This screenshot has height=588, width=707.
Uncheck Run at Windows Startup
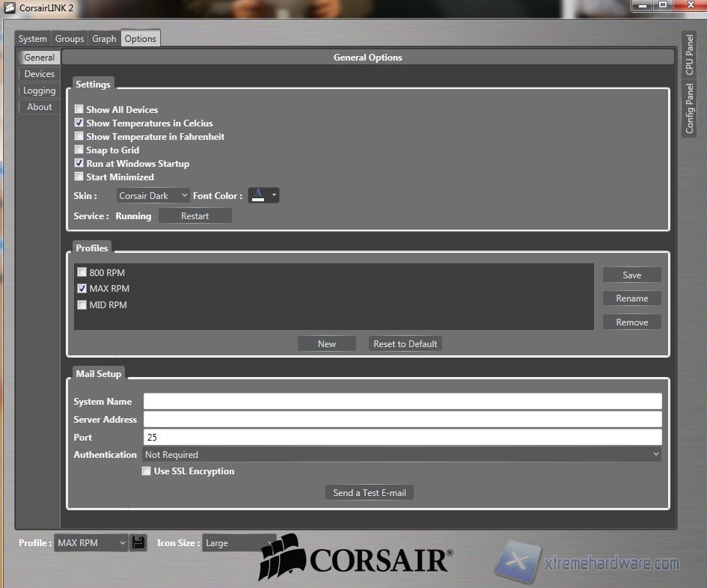click(x=79, y=163)
